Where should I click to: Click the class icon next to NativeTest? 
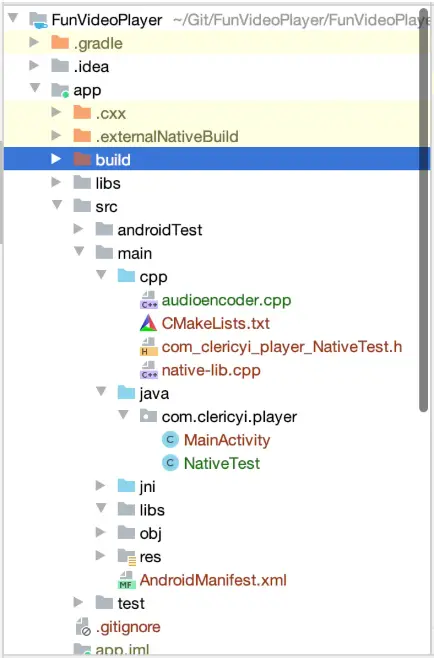[x=170, y=463]
